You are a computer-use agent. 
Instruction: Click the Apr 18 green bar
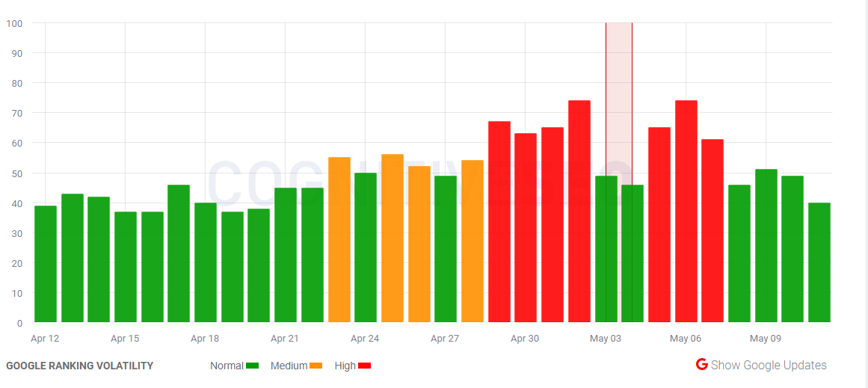pos(206,262)
